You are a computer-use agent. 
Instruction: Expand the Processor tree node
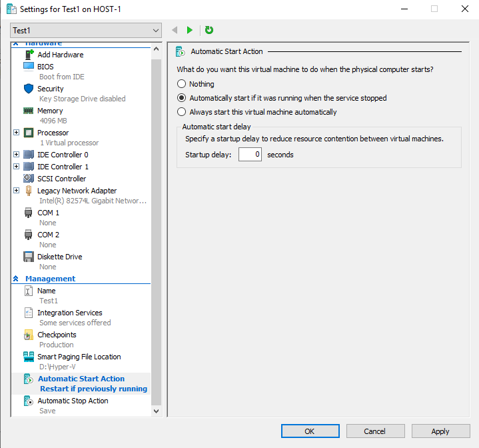pyautogui.click(x=17, y=132)
